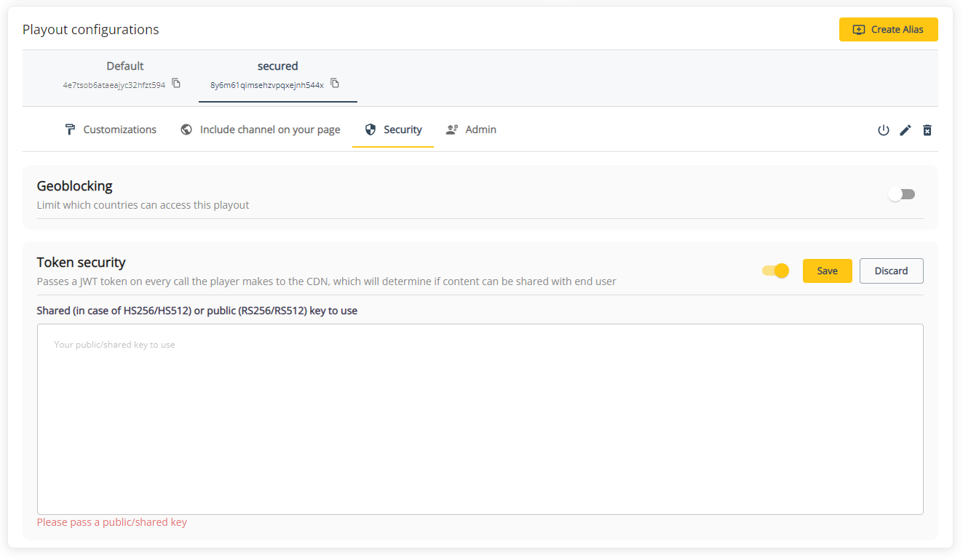Disable the Token security toggle

(774, 270)
